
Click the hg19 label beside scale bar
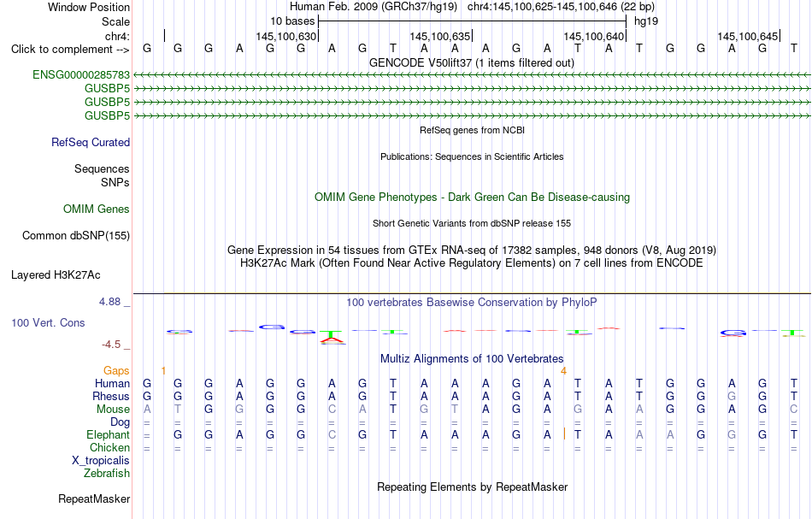click(x=646, y=21)
